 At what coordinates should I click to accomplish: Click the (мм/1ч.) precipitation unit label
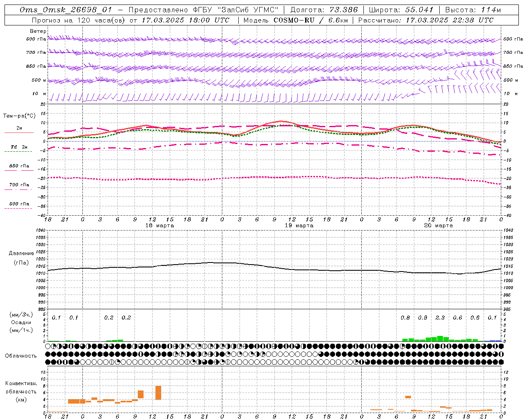coord(21,330)
